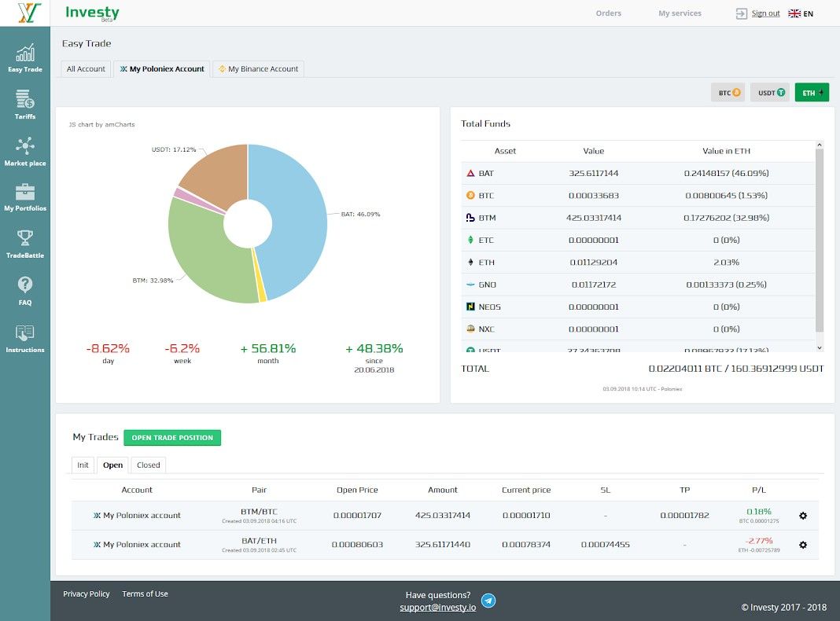Open My Portfolios briefcase icon

(x=25, y=192)
